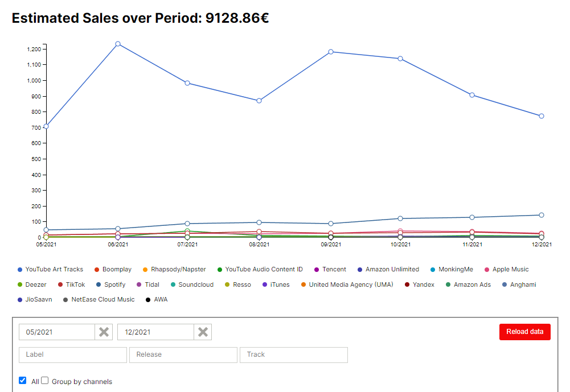
Task: Click the 12/2021 x-axis label
Action: pos(542,245)
